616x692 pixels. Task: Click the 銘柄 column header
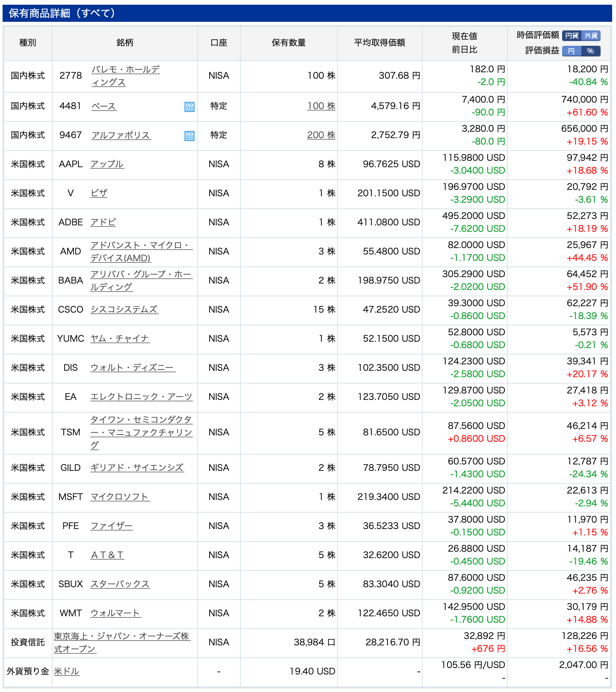(125, 43)
